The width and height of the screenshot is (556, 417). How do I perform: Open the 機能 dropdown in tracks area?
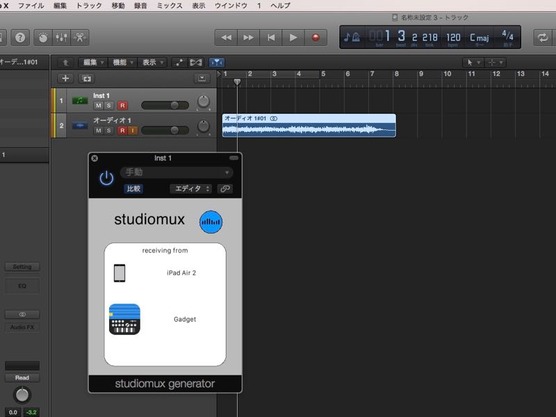(122, 62)
